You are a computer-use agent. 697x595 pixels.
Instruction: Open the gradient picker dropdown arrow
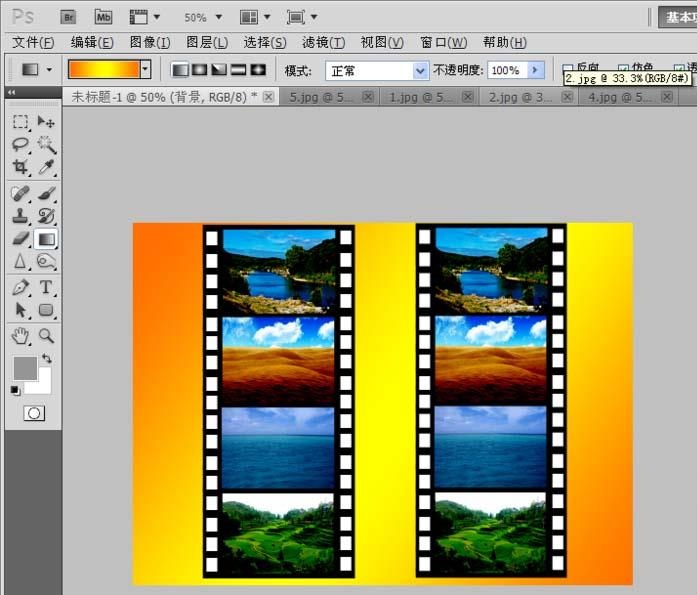[x=145, y=70]
